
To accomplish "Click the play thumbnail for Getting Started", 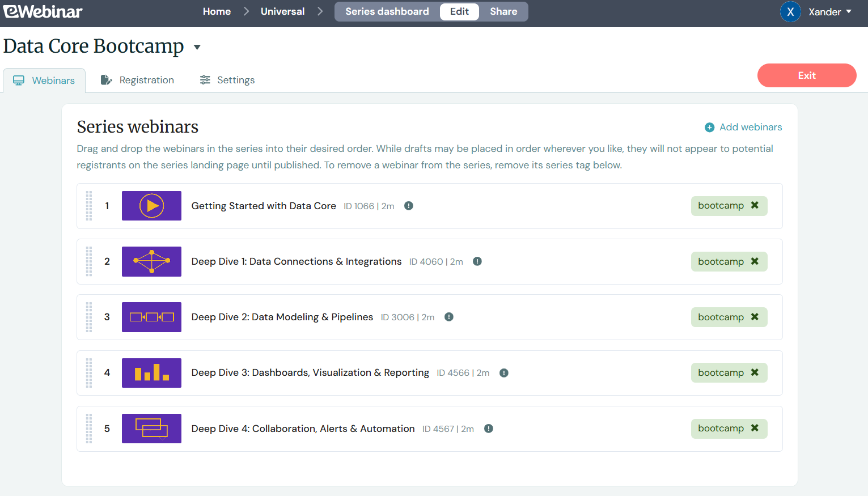I will pos(151,206).
